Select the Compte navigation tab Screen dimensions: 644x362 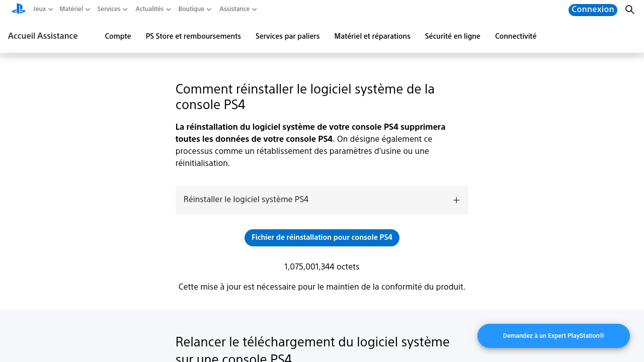click(118, 36)
